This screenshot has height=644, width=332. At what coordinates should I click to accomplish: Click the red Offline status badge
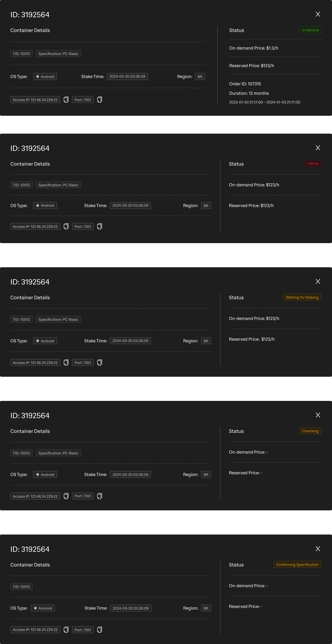(x=313, y=164)
